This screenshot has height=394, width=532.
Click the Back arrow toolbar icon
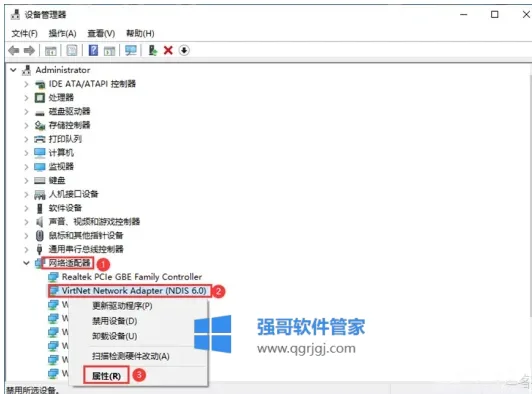pyautogui.click(x=14, y=51)
